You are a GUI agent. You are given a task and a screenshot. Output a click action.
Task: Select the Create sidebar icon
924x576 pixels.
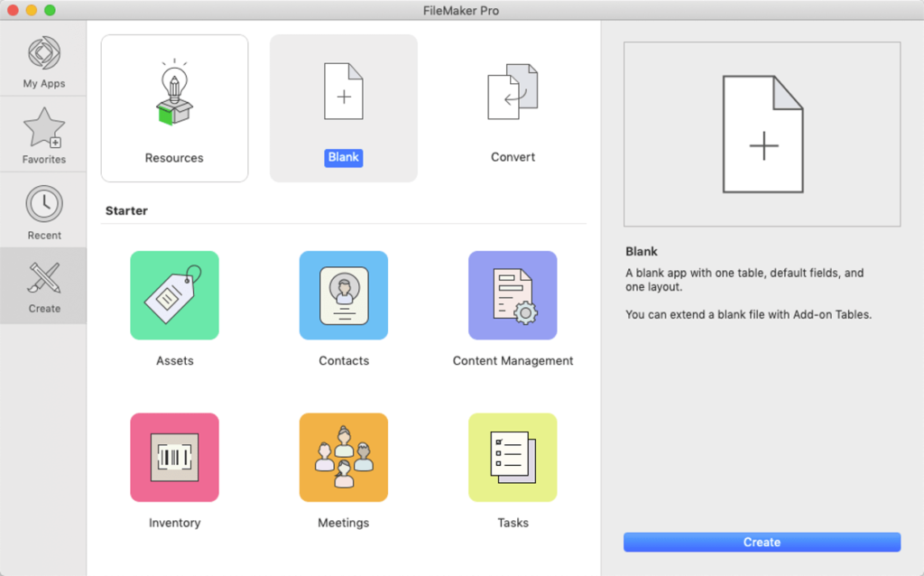43,285
